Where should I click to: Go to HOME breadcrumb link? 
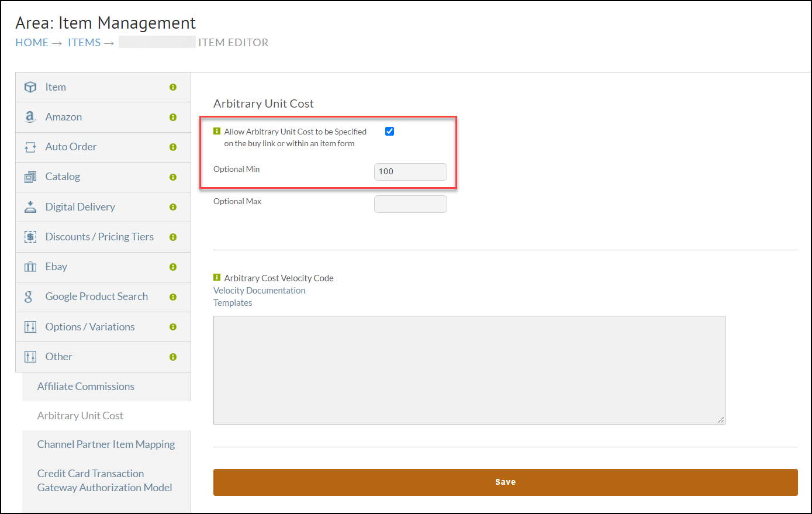point(32,43)
